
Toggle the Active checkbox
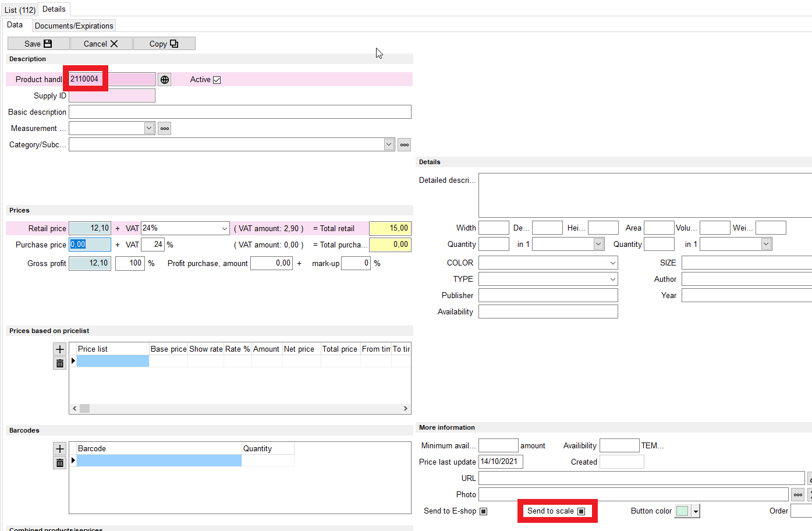point(217,80)
